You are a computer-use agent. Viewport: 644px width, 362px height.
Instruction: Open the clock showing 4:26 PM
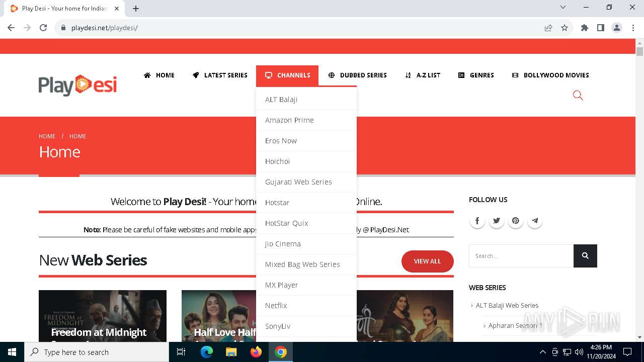click(601, 352)
